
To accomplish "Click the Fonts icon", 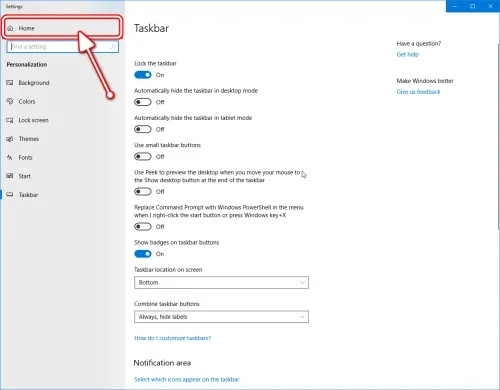I will coord(10,157).
